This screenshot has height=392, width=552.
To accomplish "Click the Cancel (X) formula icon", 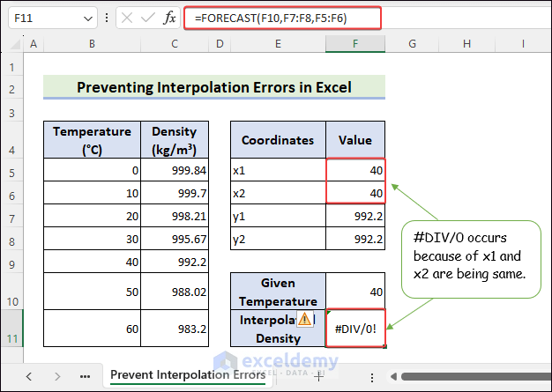I will 127,18.
